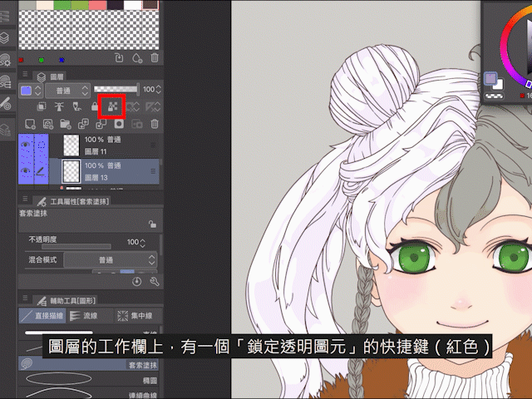Open the Layer panel hamburger menu
Image resolution: width=532 pixels, height=399 pixels.
[25, 74]
